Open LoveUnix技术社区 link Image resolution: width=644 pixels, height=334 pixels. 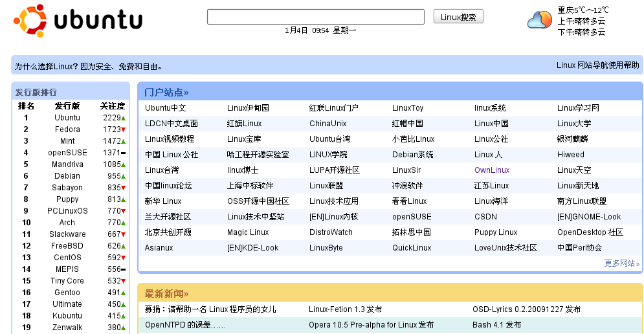[505, 248]
